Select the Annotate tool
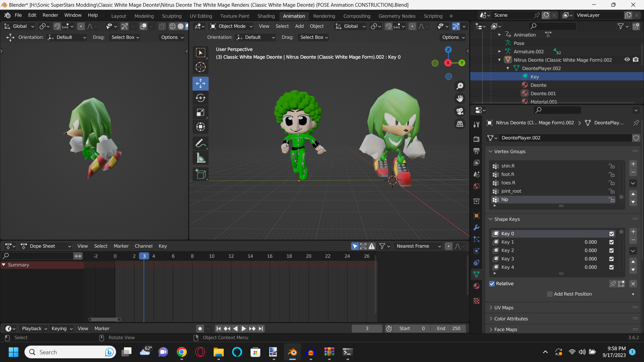 pyautogui.click(x=201, y=143)
